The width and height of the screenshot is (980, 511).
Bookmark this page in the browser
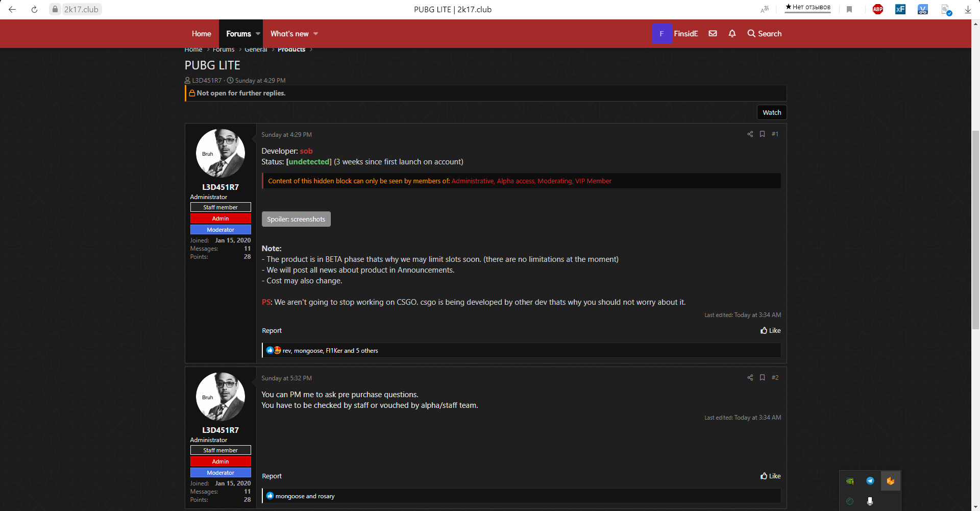click(x=849, y=9)
